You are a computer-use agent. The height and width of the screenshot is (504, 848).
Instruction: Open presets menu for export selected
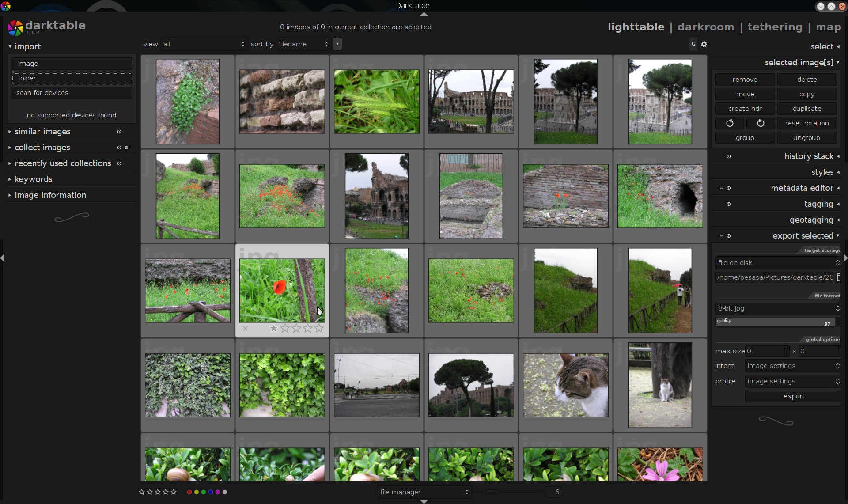pyautogui.click(x=722, y=236)
